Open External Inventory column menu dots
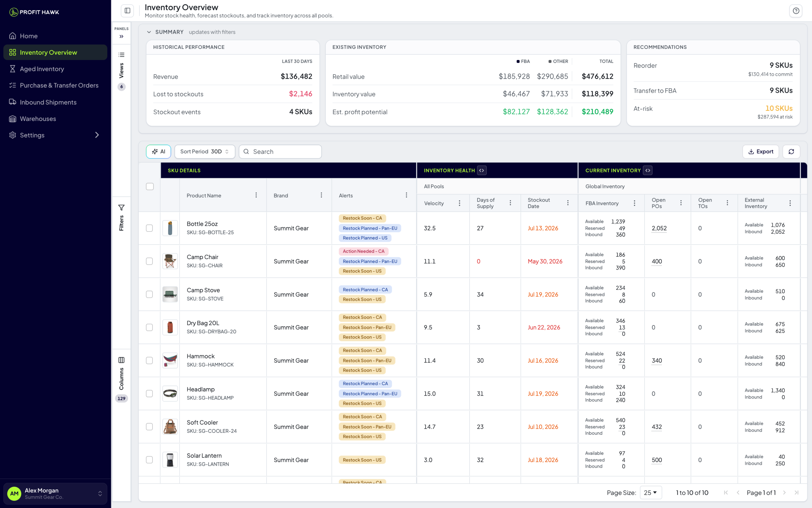The image size is (812, 508). (x=790, y=203)
